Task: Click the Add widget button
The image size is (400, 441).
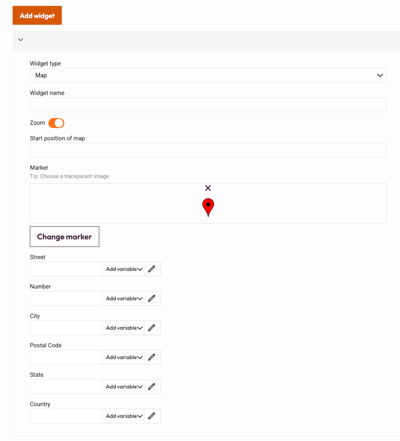Action: click(37, 15)
